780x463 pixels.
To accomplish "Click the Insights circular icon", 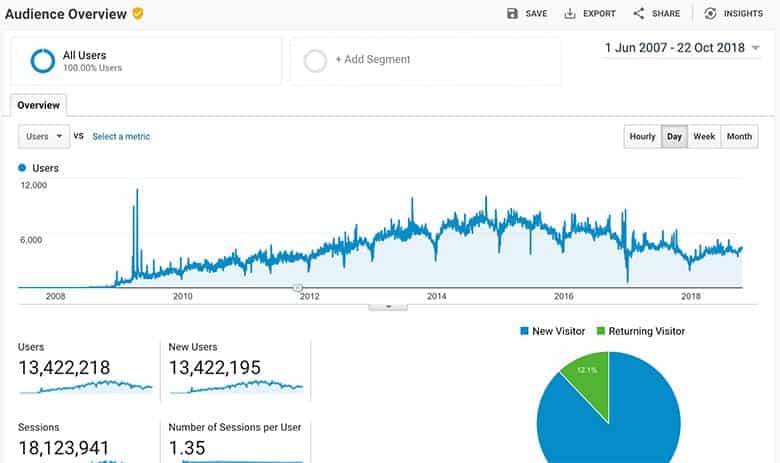I will 710,13.
